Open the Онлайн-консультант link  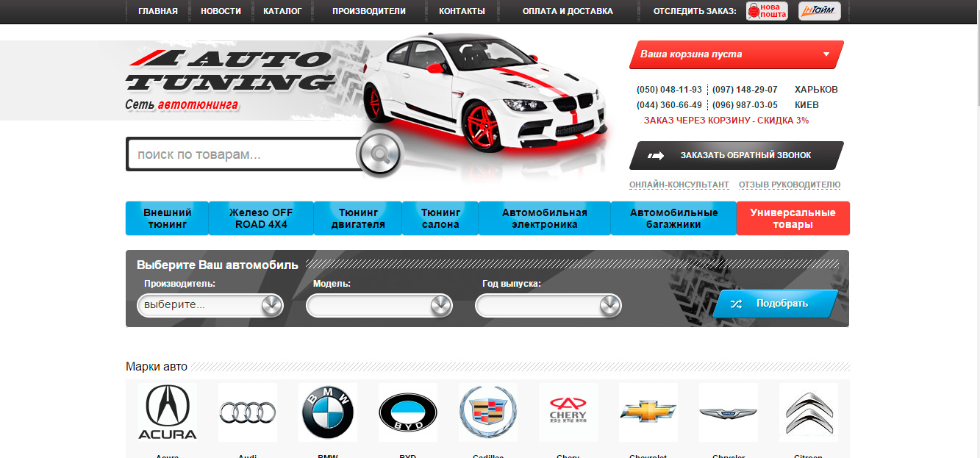[x=679, y=185]
